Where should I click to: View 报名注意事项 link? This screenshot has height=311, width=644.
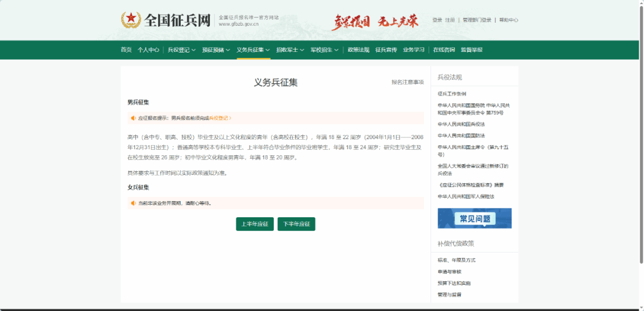tap(407, 82)
